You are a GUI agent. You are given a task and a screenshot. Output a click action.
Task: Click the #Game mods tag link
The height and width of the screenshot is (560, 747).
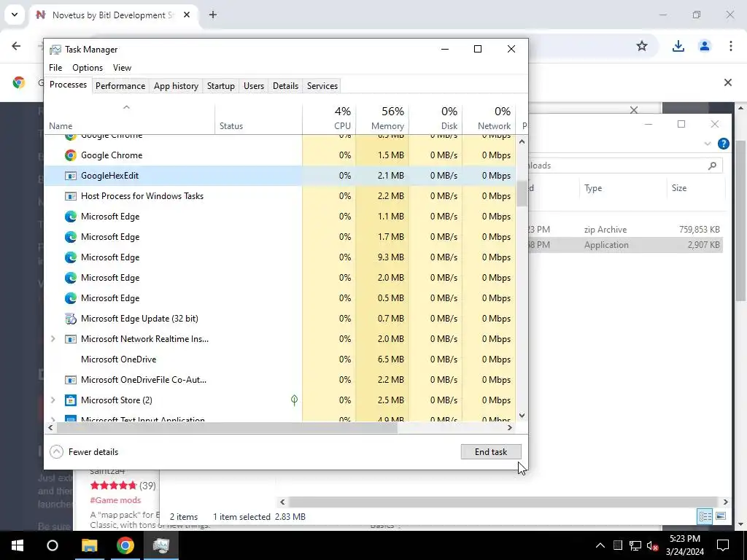pyautogui.click(x=115, y=500)
